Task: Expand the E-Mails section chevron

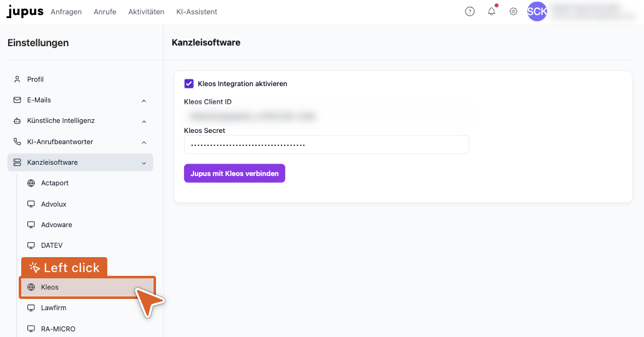Action: pos(144,100)
